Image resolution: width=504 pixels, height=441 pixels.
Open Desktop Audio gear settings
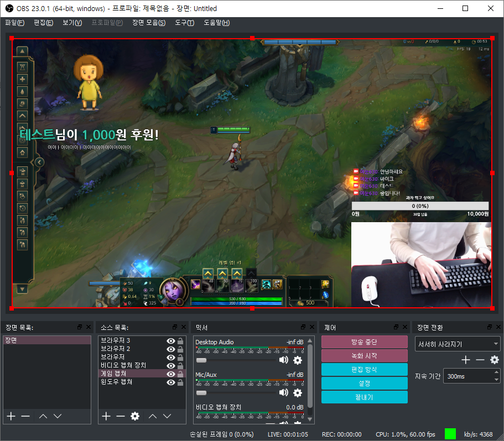click(298, 360)
